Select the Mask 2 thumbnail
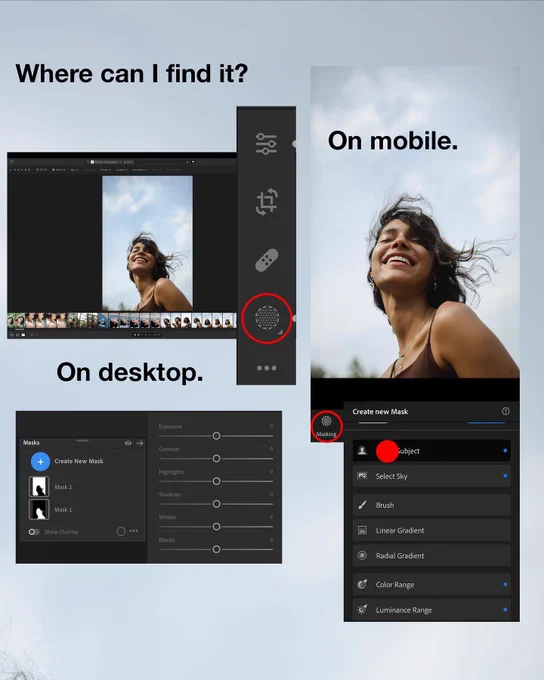This screenshot has width=544, height=680. (39, 487)
